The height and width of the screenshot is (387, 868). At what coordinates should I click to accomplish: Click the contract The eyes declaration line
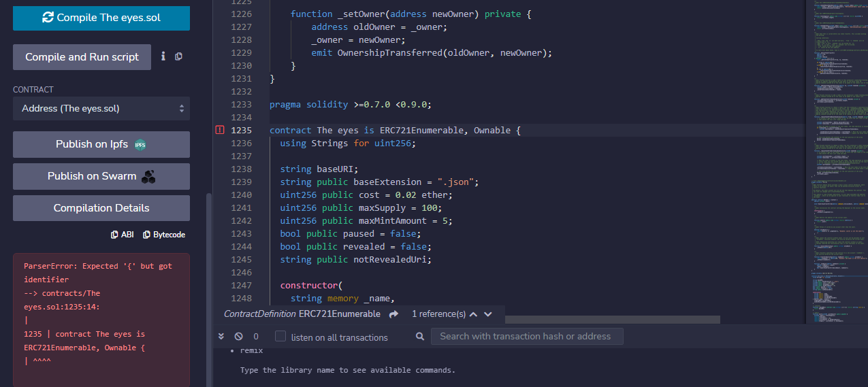click(395, 130)
